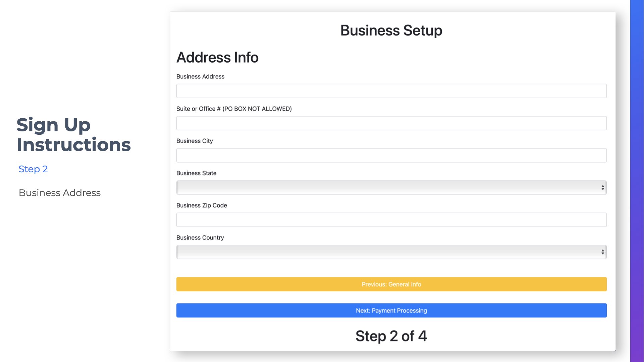Click the Business State dropdown arrows
Screen dimensions: 644x362
(x=602, y=188)
